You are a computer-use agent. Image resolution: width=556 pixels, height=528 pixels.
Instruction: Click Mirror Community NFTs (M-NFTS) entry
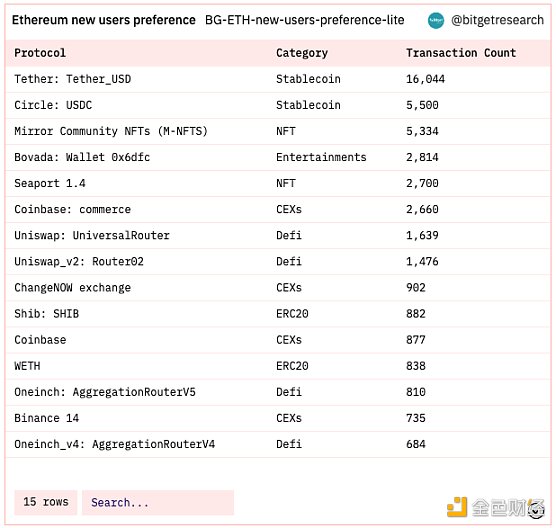[111, 131]
